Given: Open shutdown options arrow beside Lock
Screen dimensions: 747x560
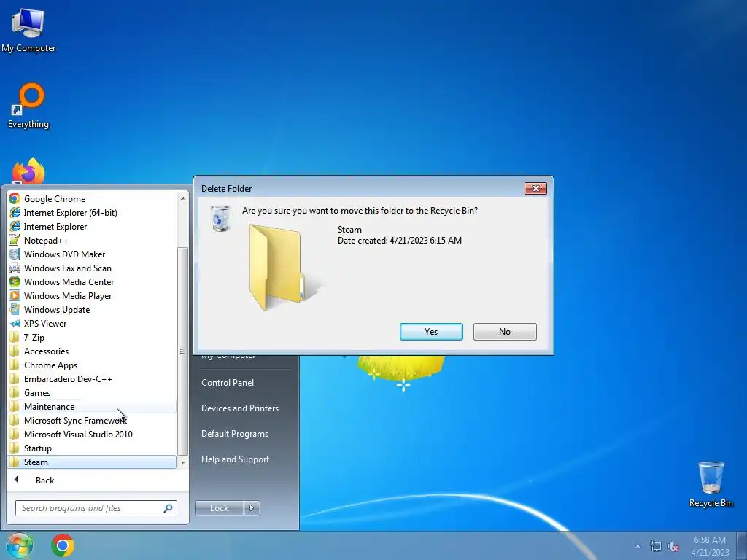Looking at the screenshot, I should [252, 508].
